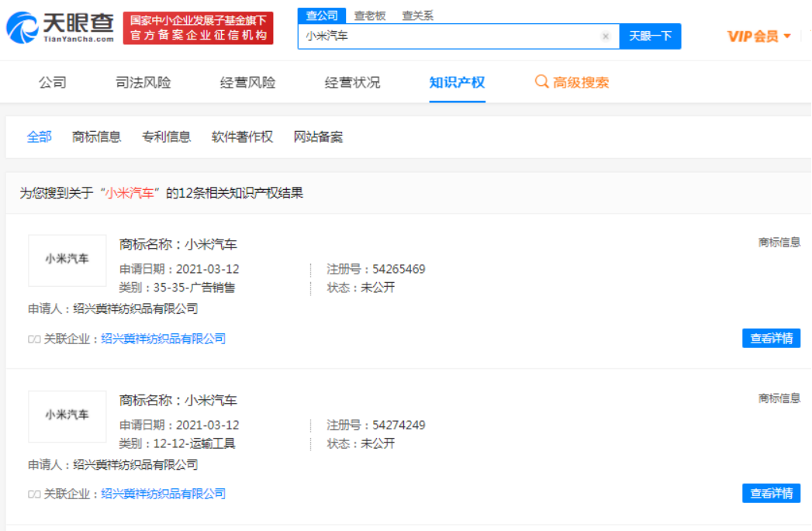Select the 专利信息 filter
This screenshot has width=812, height=531.
(165, 136)
